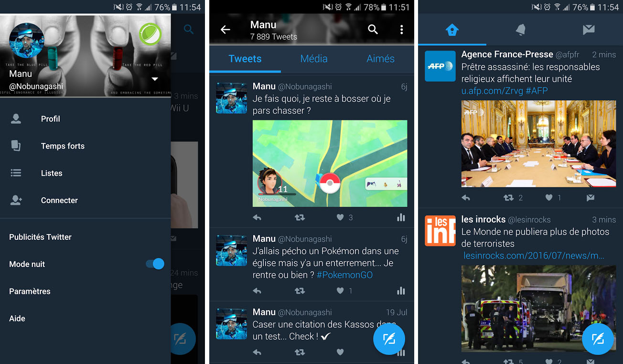
Task: Open les inrocks truck photo
Action: point(539,309)
